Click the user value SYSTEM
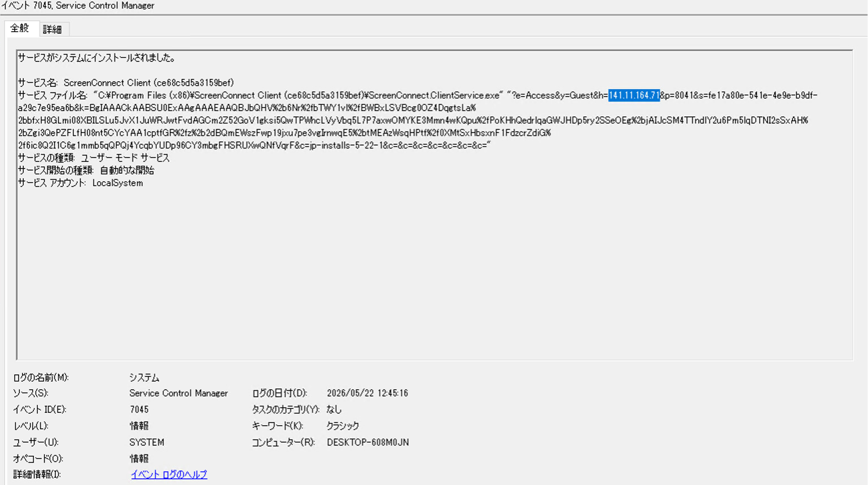 click(147, 442)
